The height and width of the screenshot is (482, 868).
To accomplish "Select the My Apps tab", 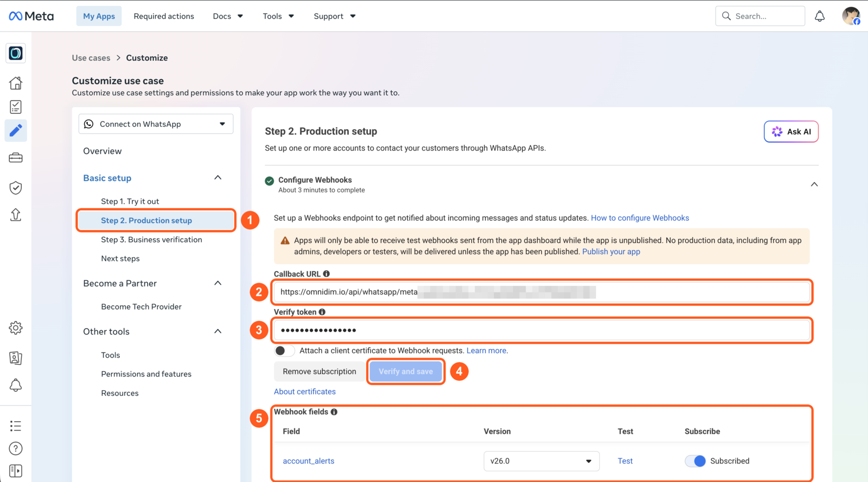I will coord(99,16).
